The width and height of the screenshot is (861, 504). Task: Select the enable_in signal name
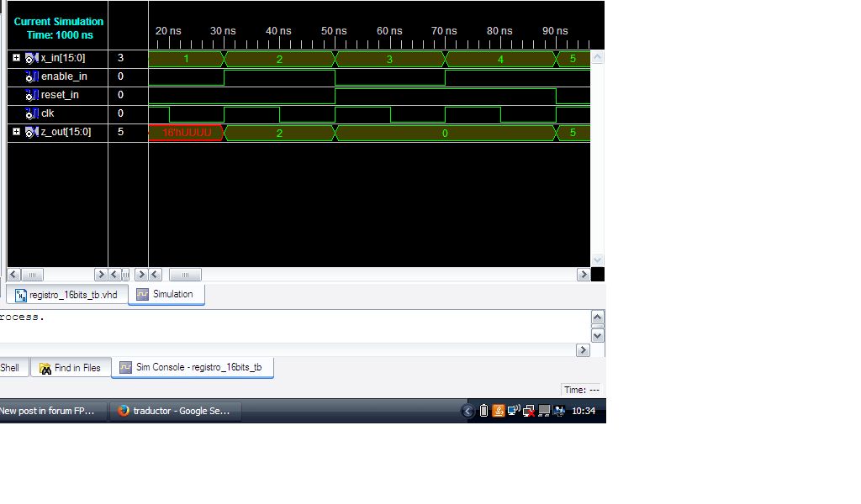tap(64, 76)
